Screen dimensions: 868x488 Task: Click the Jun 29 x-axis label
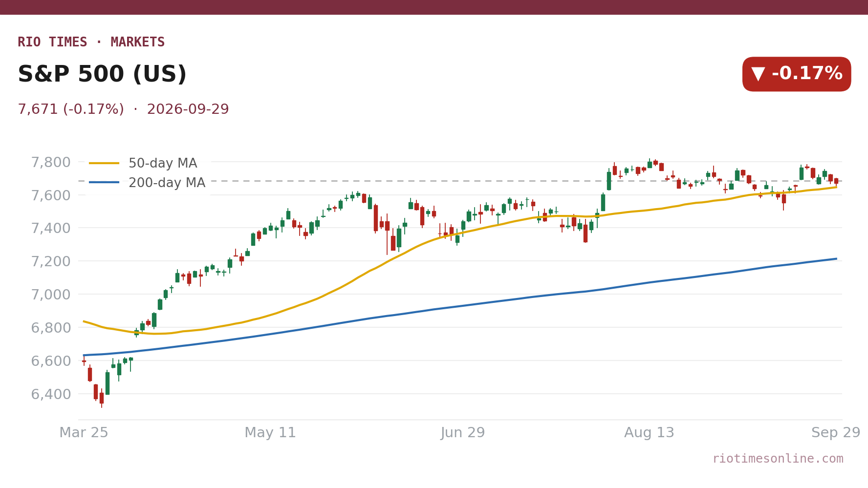click(463, 433)
